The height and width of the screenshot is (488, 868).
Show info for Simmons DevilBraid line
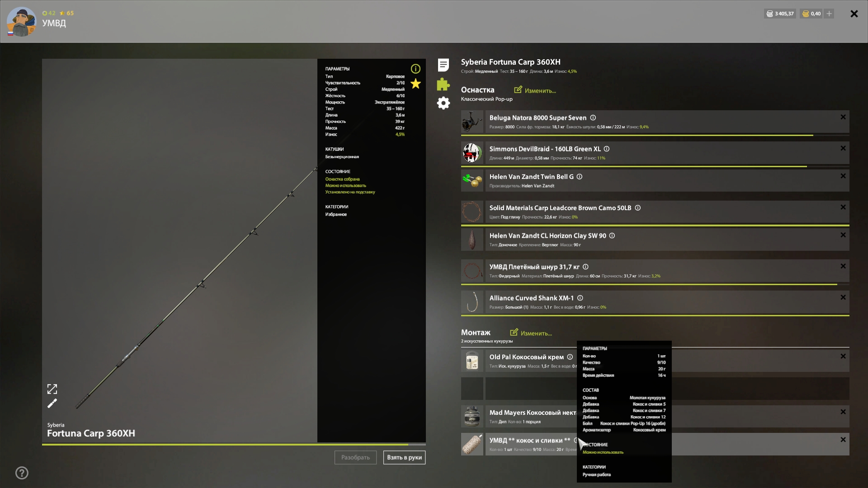pos(607,149)
